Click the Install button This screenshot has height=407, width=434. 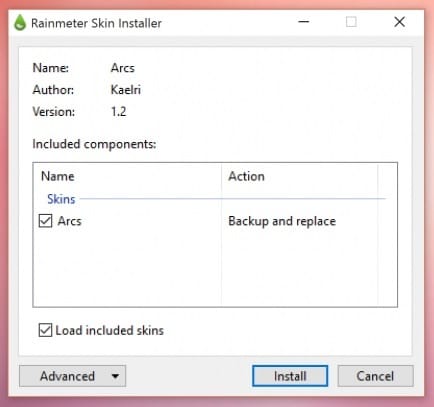[x=290, y=376]
